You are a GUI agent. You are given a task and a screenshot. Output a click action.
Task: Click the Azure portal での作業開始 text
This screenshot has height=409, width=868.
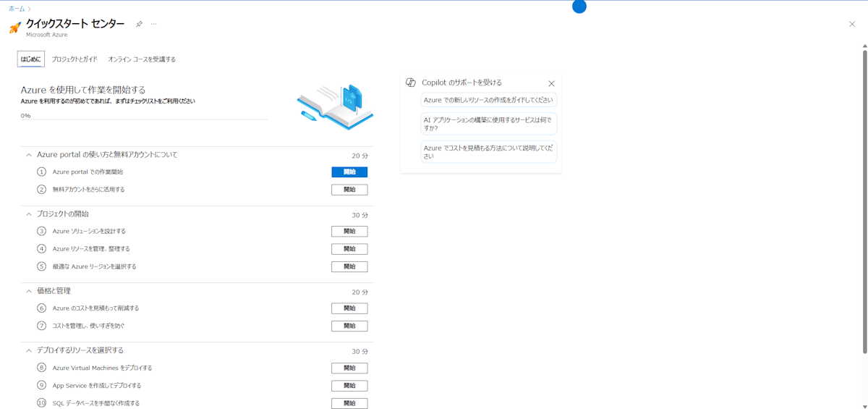tap(88, 172)
